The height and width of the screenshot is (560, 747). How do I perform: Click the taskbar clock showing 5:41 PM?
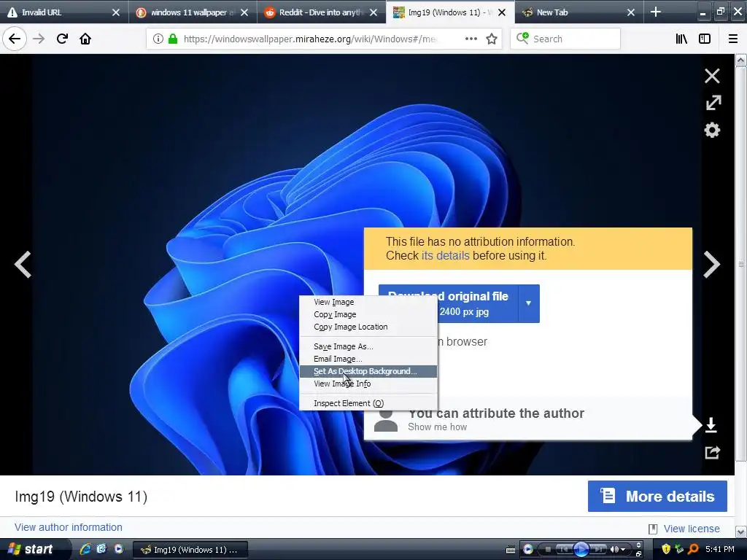719,549
